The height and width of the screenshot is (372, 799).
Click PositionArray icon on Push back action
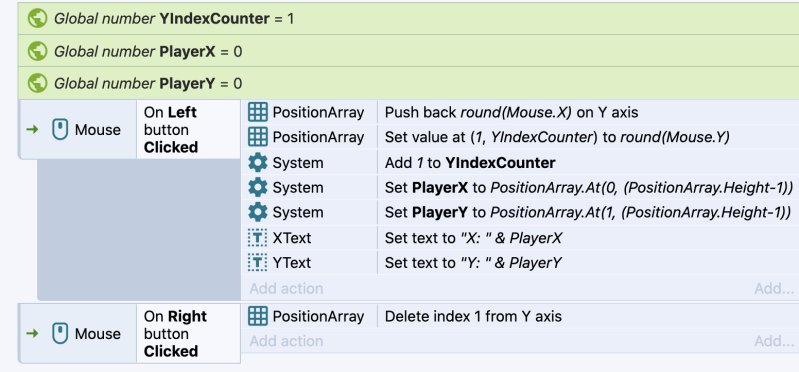pos(257,112)
